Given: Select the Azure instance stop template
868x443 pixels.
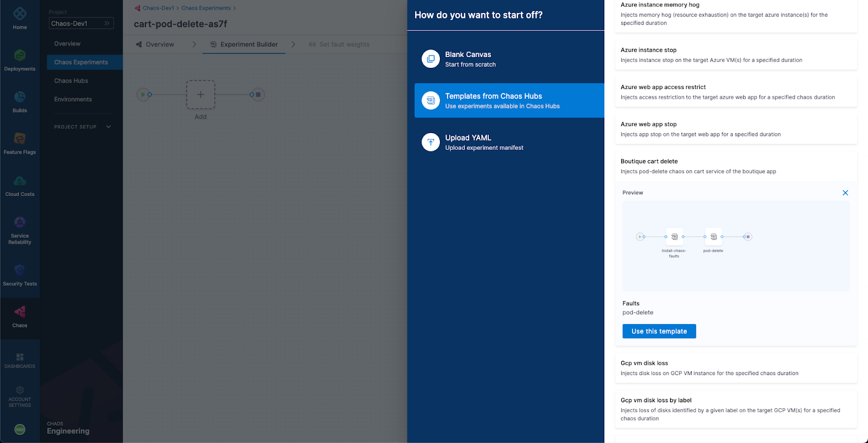Looking at the screenshot, I should 736,55.
